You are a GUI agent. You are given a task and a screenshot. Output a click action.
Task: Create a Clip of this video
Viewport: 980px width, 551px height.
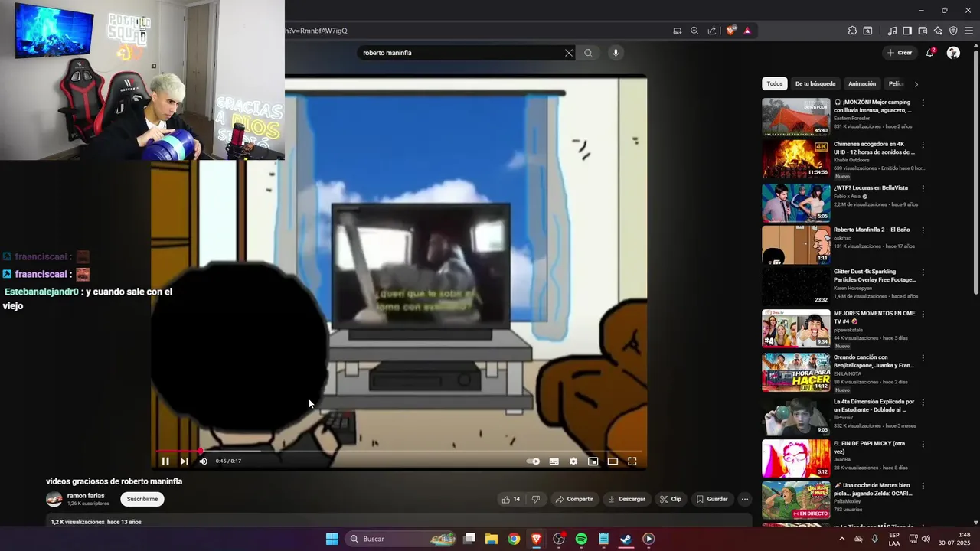coord(671,499)
